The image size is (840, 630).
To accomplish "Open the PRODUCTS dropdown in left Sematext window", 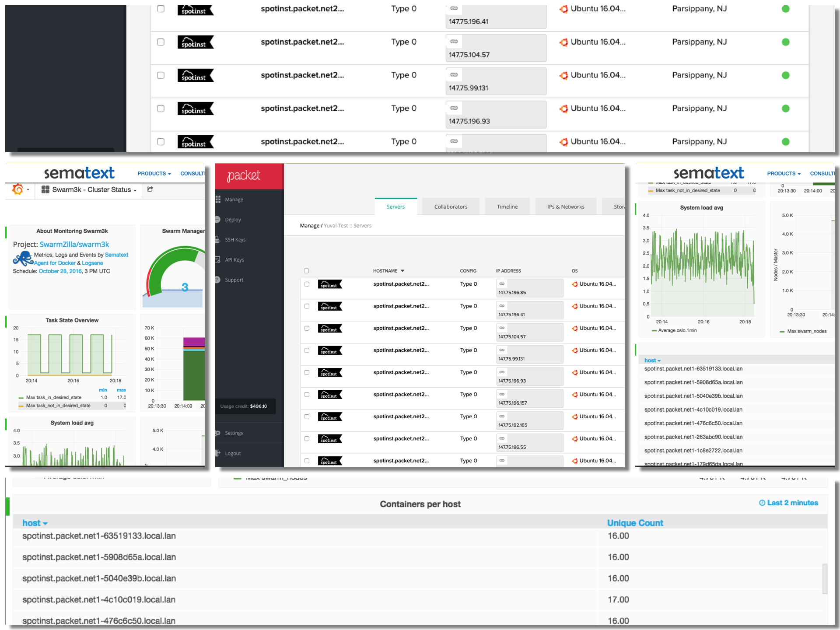I will click(154, 174).
